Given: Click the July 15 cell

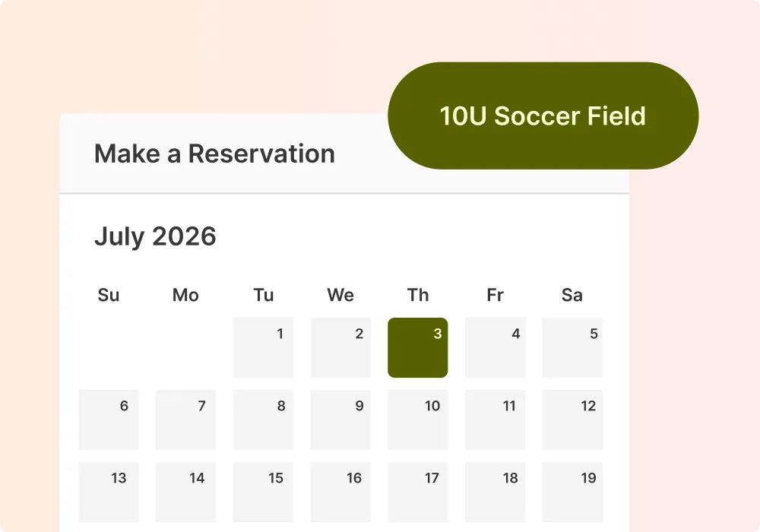Looking at the screenshot, I should coord(263,492).
